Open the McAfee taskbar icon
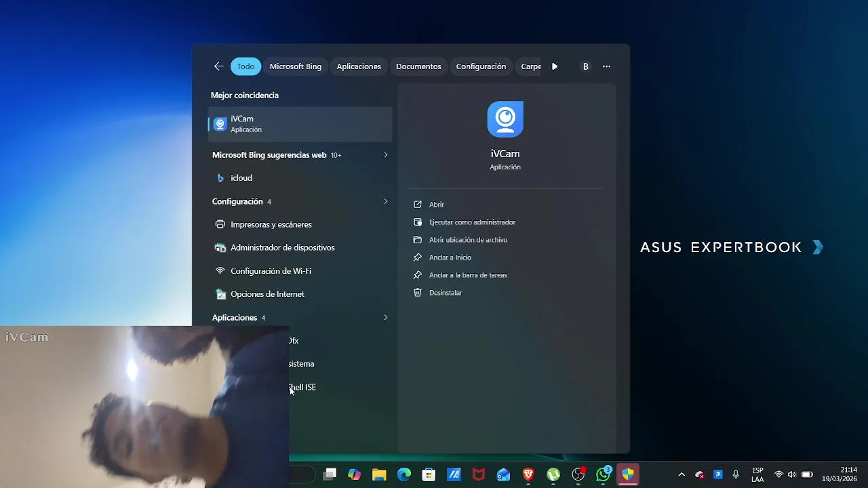The height and width of the screenshot is (488, 868). 479,474
